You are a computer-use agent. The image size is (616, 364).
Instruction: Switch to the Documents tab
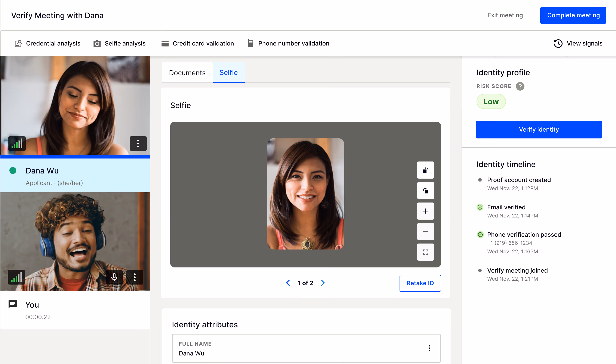pos(187,73)
